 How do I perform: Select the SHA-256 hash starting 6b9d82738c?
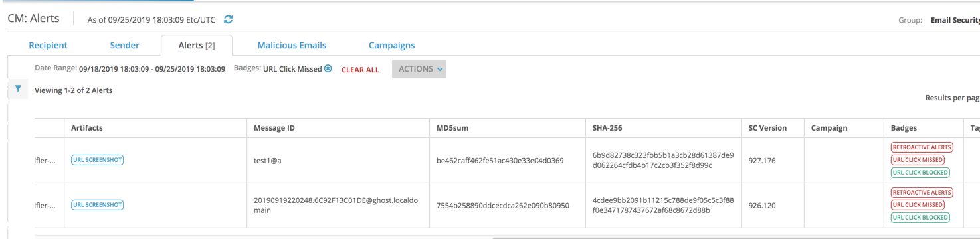(663, 160)
